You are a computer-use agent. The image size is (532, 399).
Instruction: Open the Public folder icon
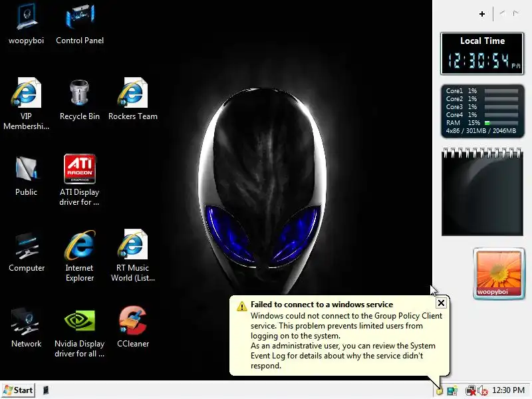[26, 176]
